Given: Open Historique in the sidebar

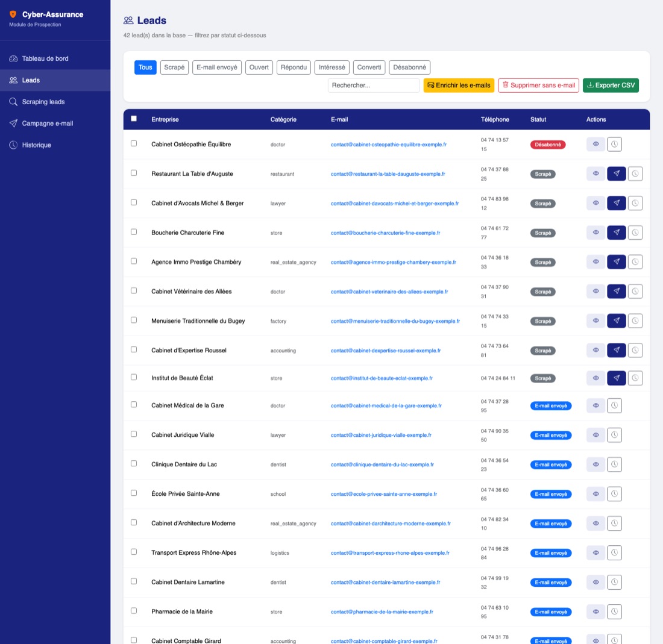Looking at the screenshot, I should pyautogui.click(x=55, y=145).
